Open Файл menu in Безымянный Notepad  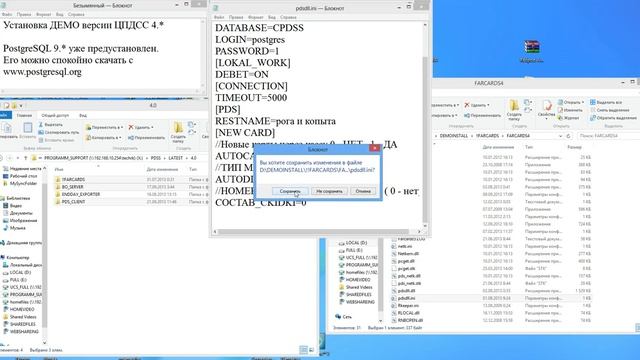(7, 14)
